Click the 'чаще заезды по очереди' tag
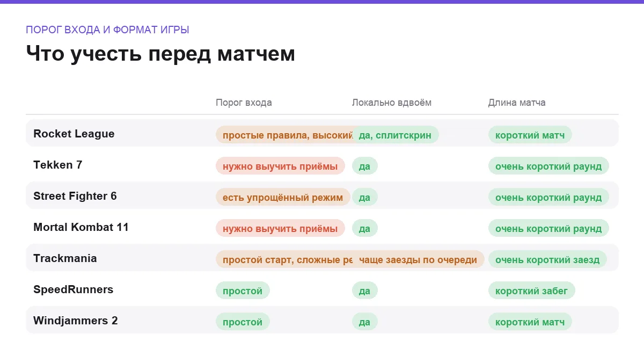Viewport: 644px width, 363px height. 418,259
